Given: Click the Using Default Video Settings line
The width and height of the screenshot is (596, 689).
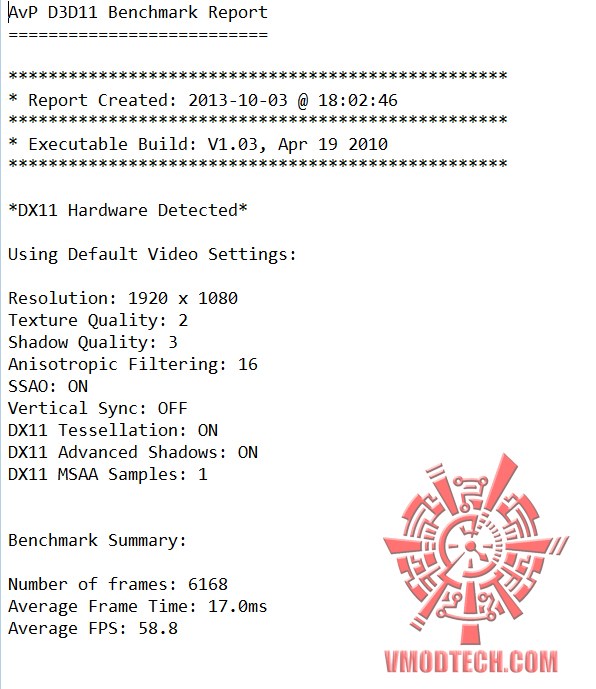Looking at the screenshot, I should (153, 255).
